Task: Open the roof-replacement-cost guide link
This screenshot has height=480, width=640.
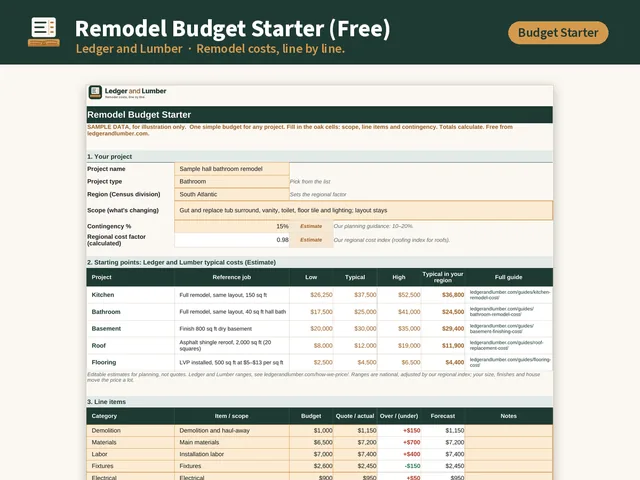Action: point(506,345)
